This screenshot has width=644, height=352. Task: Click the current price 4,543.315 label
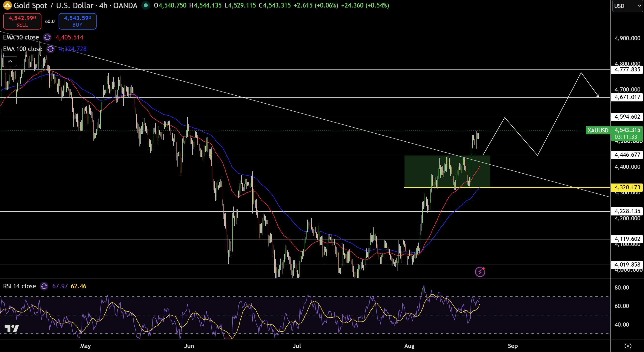(x=627, y=130)
